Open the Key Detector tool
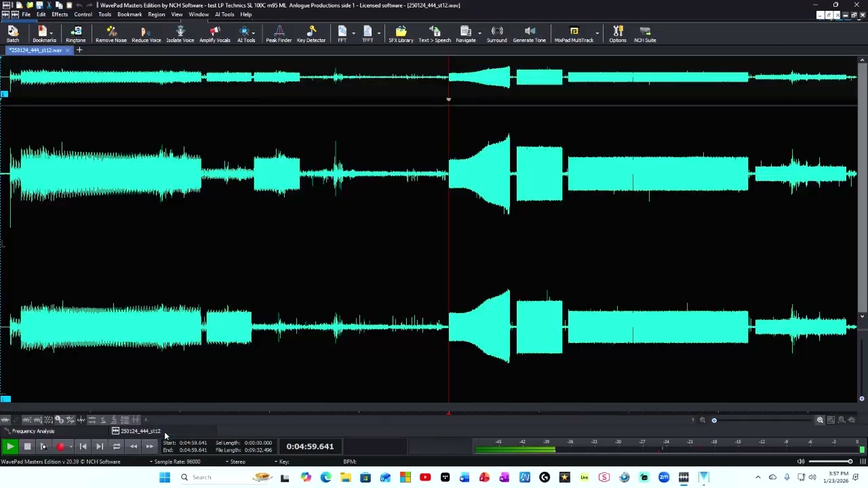Image resolution: width=868 pixels, height=488 pixels. [311, 34]
